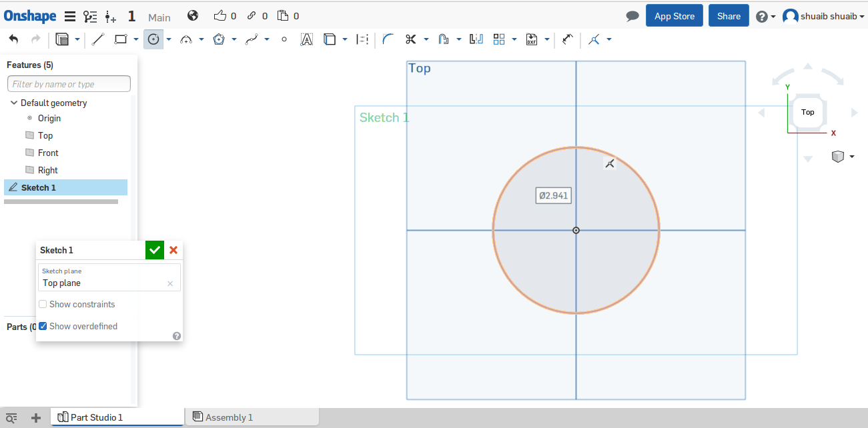Uncheck the Show overdefined checkbox
The width and height of the screenshot is (868, 428).
43,326
